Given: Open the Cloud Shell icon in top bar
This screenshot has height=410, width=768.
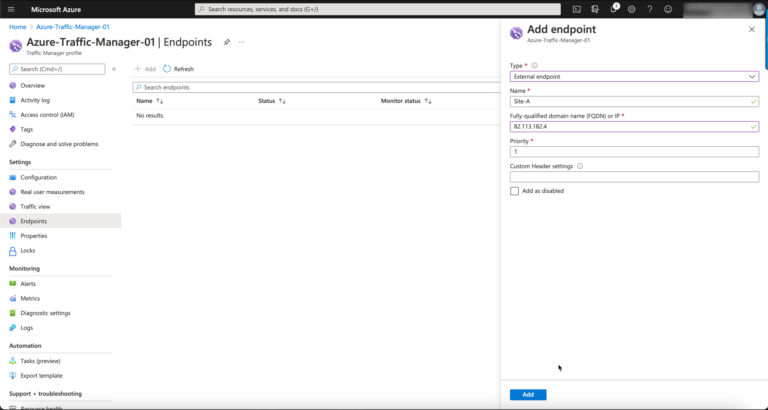Looking at the screenshot, I should coord(576,9).
